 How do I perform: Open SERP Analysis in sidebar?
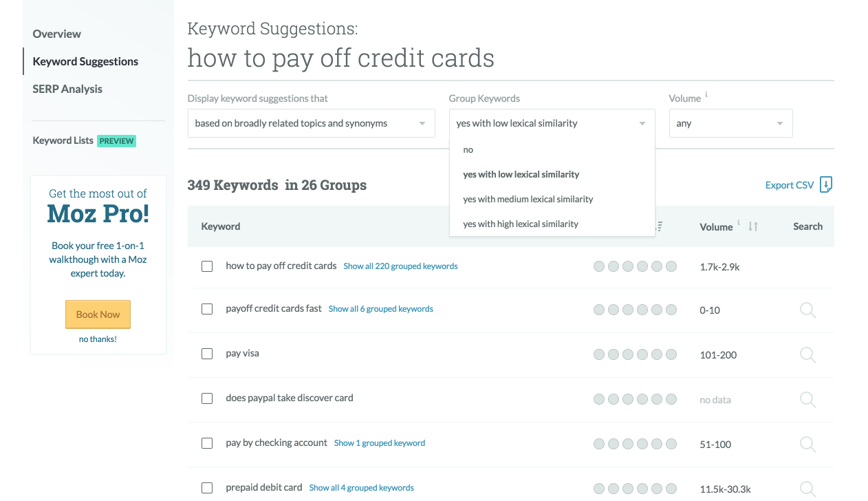click(x=67, y=89)
